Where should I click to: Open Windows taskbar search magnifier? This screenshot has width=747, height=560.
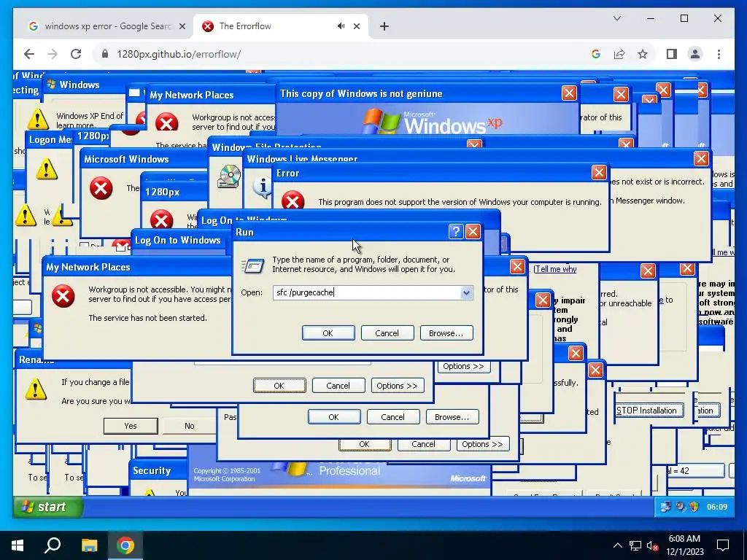53,545
